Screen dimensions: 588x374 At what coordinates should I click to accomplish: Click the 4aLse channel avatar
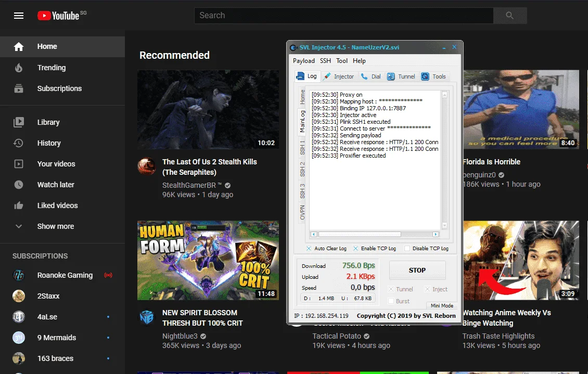tap(18, 317)
